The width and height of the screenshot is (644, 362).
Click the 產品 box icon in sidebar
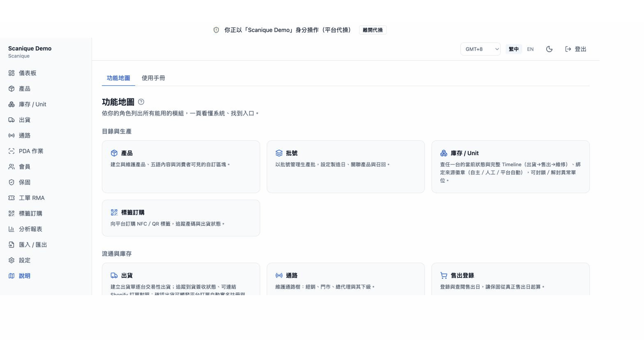pos(11,89)
